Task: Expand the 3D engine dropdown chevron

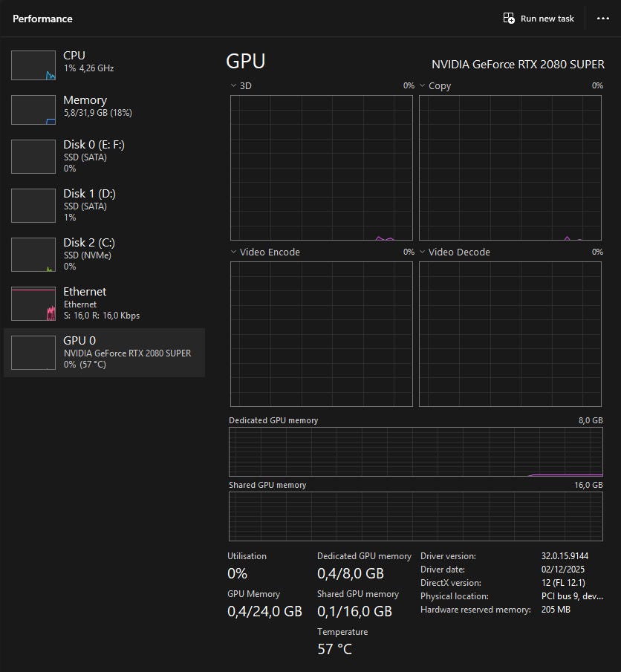Action: click(233, 86)
